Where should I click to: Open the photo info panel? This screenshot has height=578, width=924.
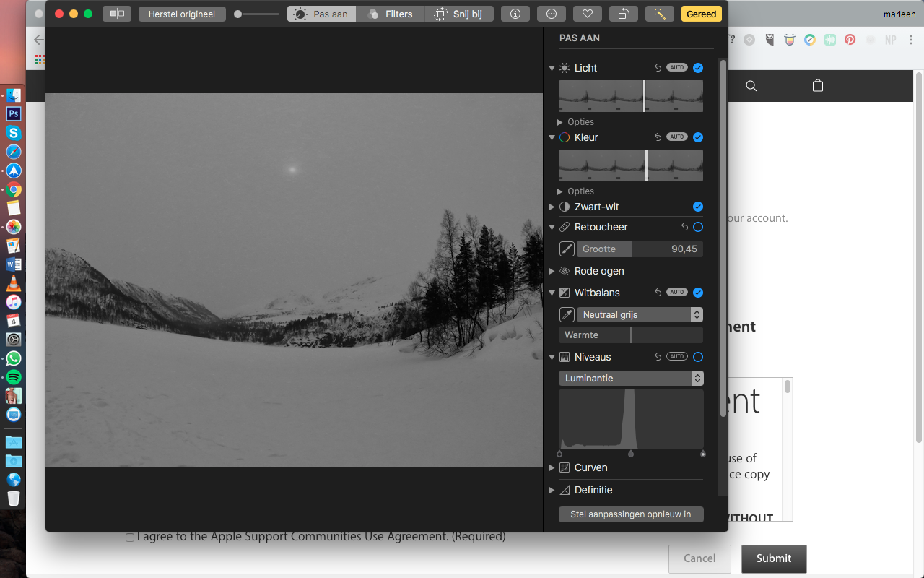[x=515, y=14]
